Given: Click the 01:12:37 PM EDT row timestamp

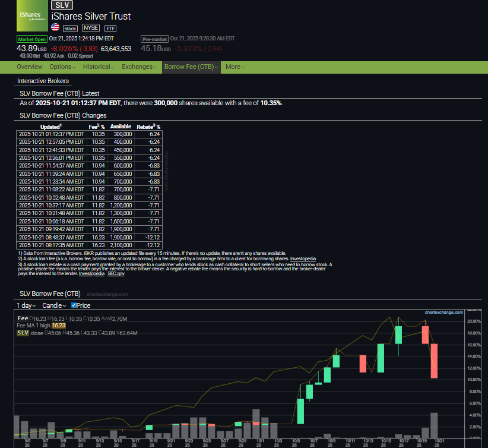Looking at the screenshot, I should 51,134.
